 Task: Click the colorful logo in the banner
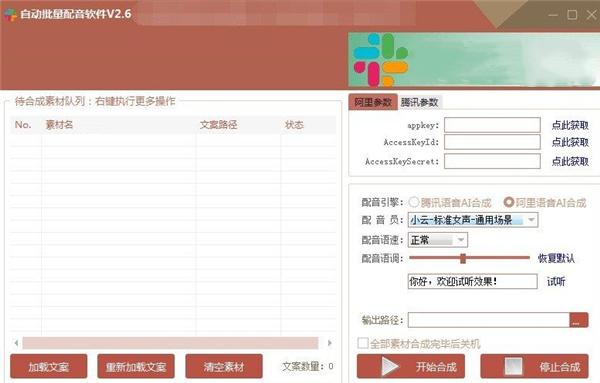pyautogui.click(x=381, y=60)
